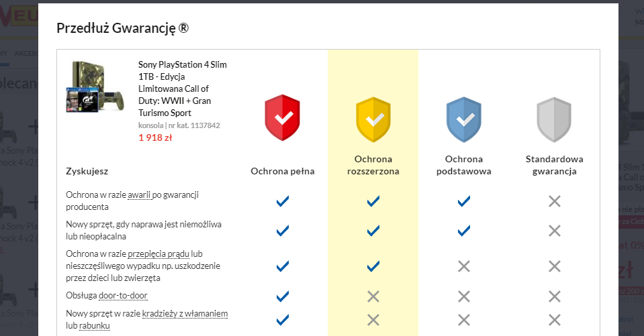Click the 'Ochrona podstawowa' column heading
The height and width of the screenshot is (336, 644).
tap(464, 165)
